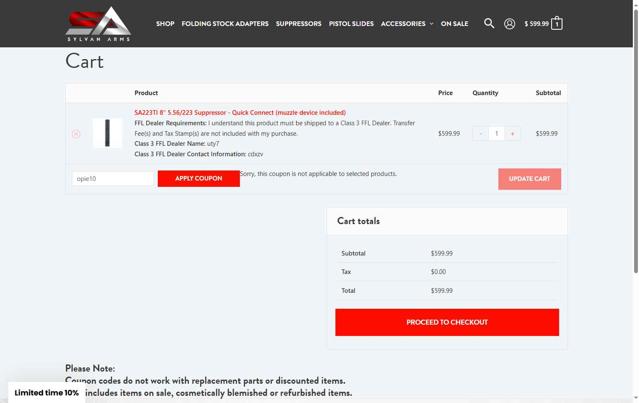The image size is (639, 403).
Task: Click the suppressor product thumbnail
Action: pyautogui.click(x=107, y=133)
